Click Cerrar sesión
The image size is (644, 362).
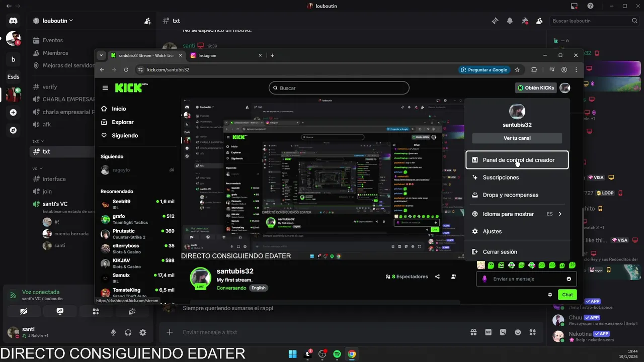click(x=517, y=252)
